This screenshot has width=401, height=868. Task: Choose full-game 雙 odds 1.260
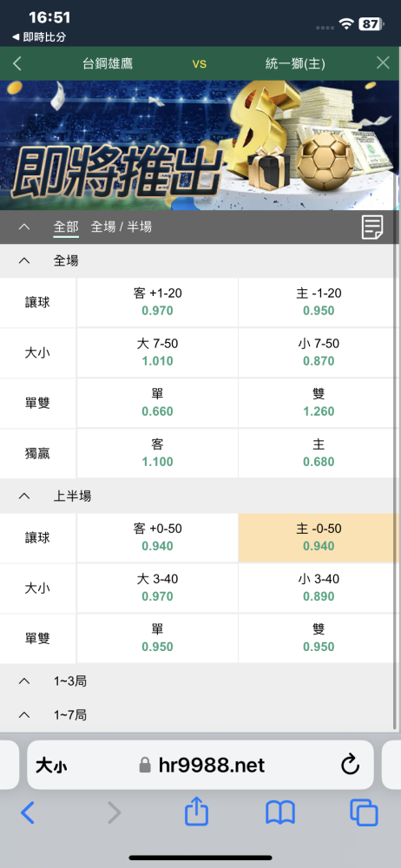click(x=319, y=403)
